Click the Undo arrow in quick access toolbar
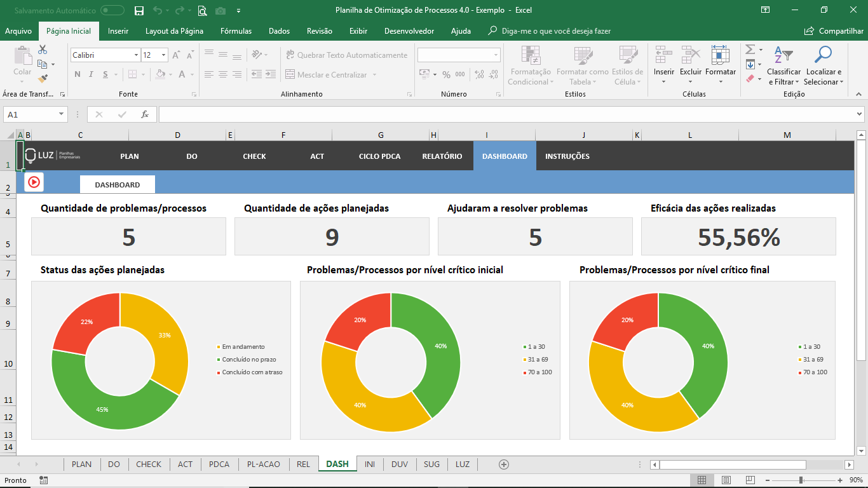Screen dimensions: 868x488 point(157,10)
